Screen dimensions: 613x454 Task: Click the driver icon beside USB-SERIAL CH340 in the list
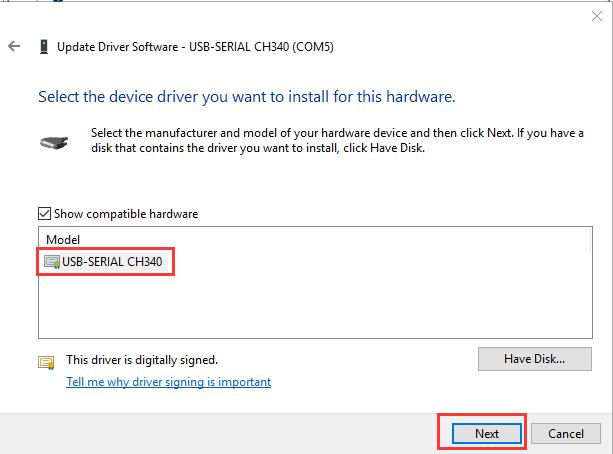pos(52,263)
